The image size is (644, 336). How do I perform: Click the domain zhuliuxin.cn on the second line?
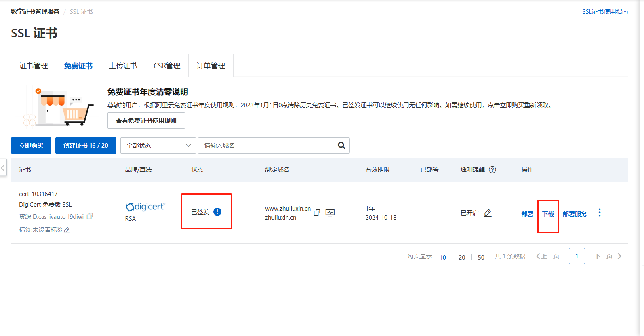click(x=281, y=218)
